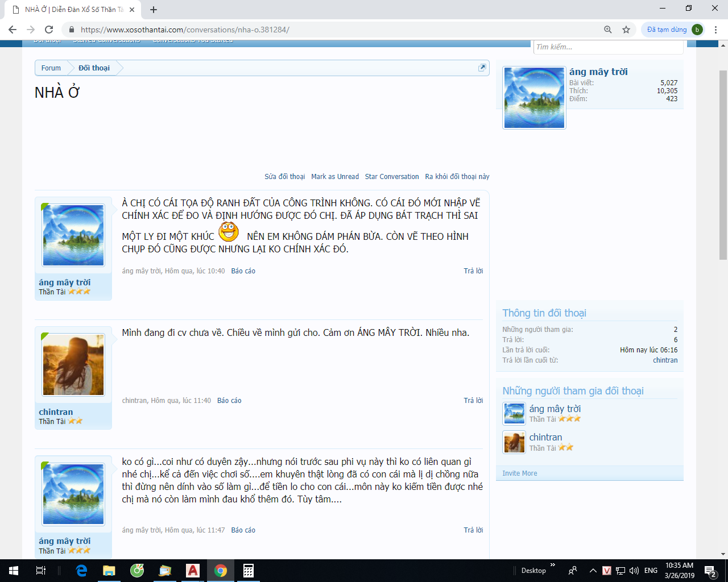Click Mark as Unread link
728x582 pixels.
(334, 177)
